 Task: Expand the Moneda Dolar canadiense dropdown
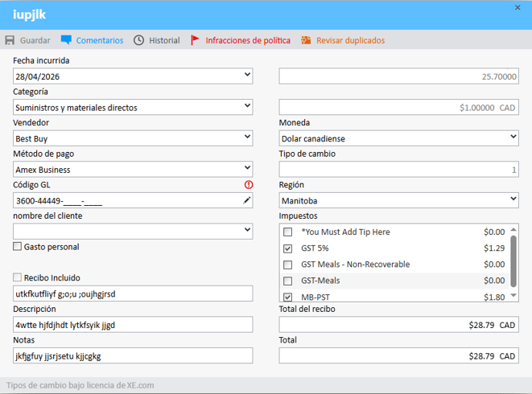[513, 138]
